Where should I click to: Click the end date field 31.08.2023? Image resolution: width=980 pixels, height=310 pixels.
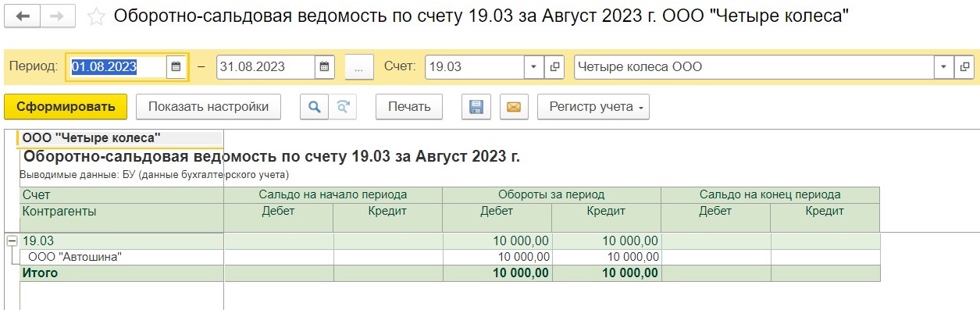266,67
